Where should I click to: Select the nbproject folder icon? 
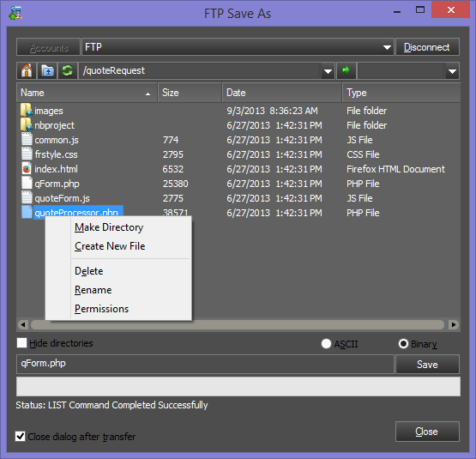tap(27, 125)
